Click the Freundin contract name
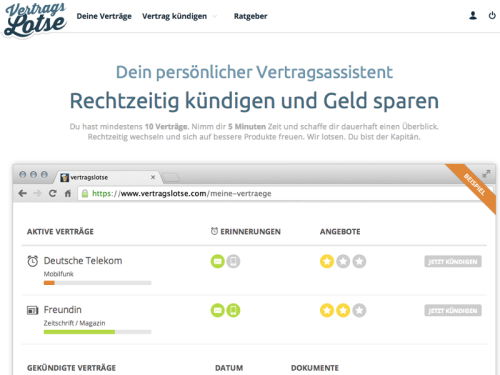 coord(62,310)
